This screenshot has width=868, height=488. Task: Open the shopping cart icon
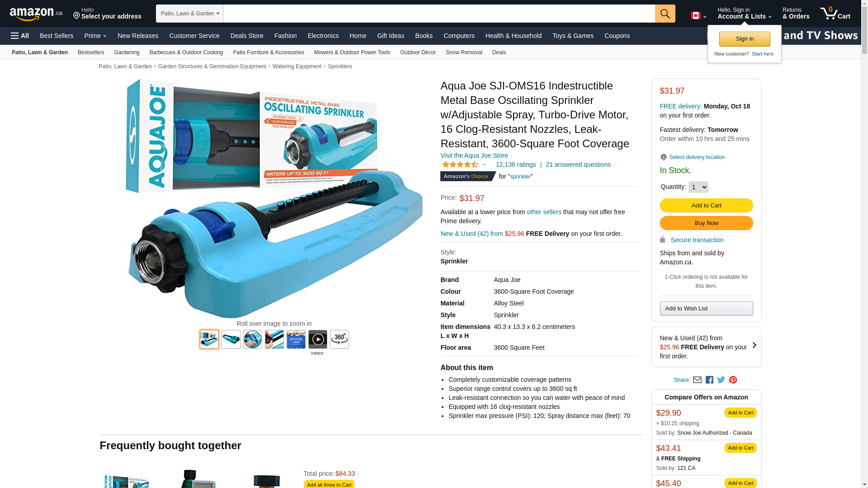tap(835, 14)
